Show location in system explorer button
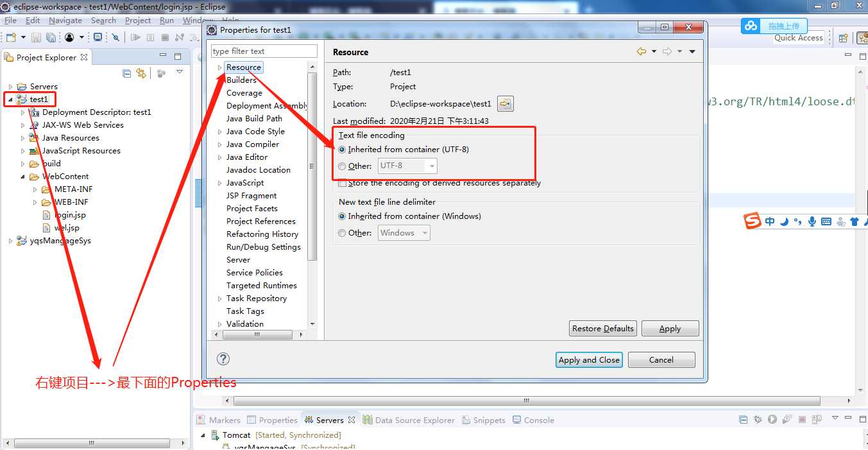Viewport: 868px width, 450px height. 506,103
